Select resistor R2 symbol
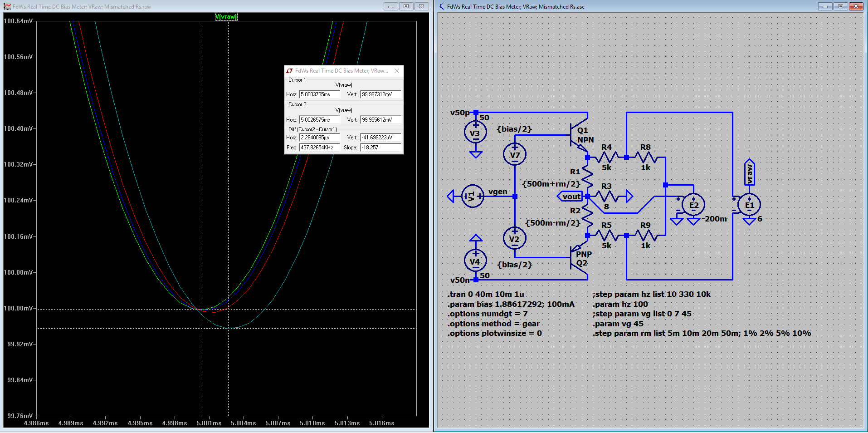The image size is (868, 433). [x=587, y=216]
